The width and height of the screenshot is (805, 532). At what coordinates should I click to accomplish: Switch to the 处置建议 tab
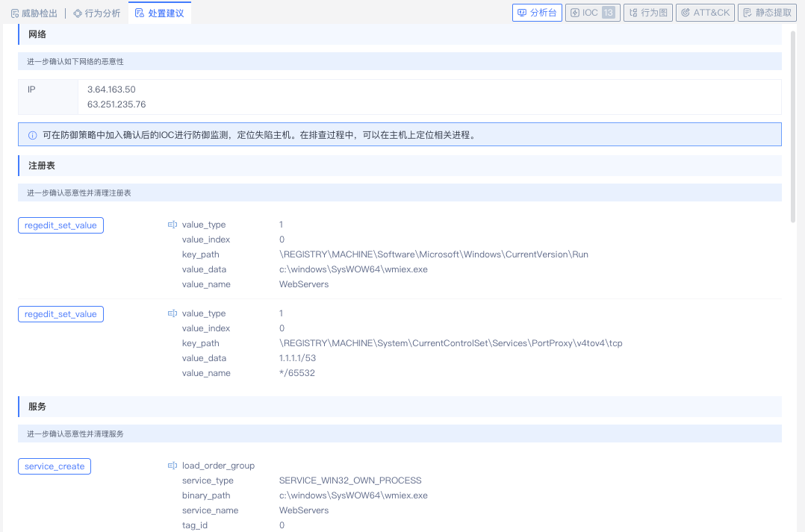160,13
